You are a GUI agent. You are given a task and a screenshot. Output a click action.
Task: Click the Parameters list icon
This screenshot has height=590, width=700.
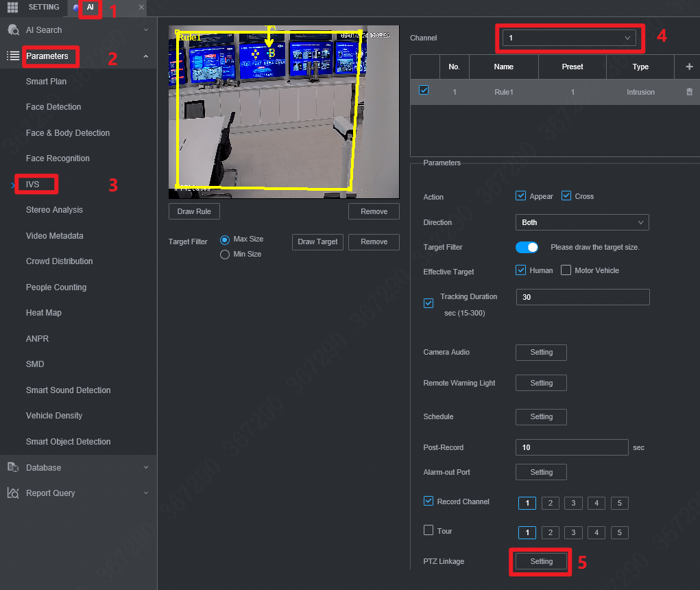(x=13, y=56)
